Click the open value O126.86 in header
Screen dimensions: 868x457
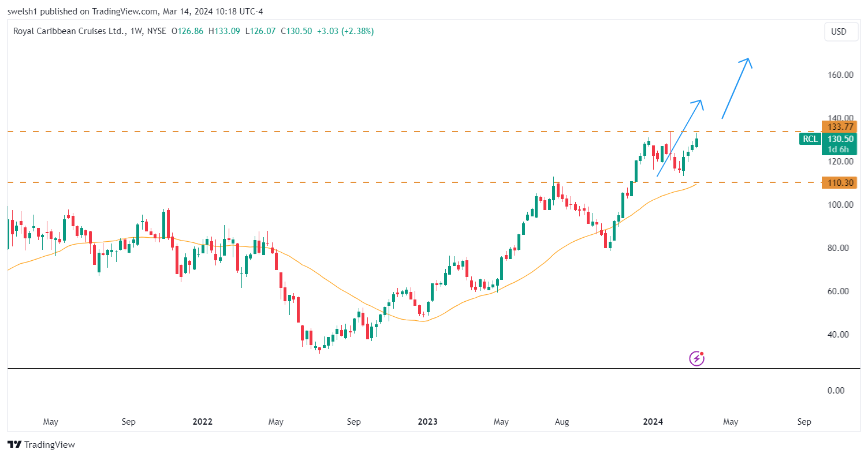188,31
